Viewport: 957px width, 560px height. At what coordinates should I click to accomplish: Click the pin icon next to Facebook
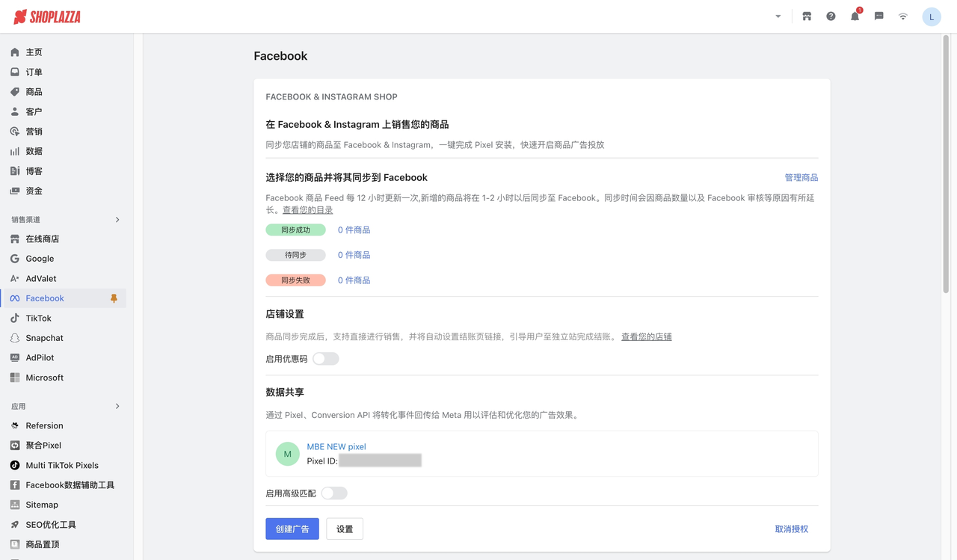click(x=114, y=298)
